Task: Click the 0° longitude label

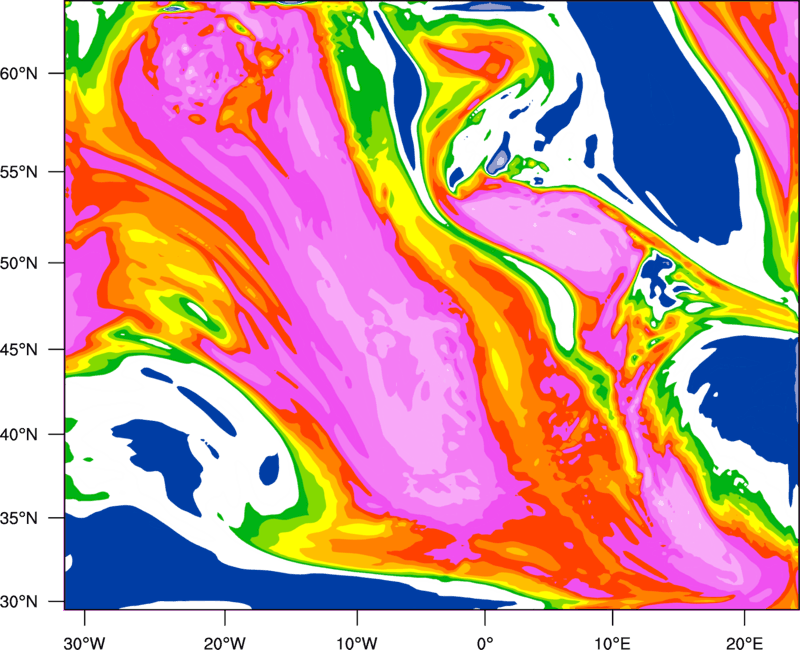Action: [x=485, y=643]
